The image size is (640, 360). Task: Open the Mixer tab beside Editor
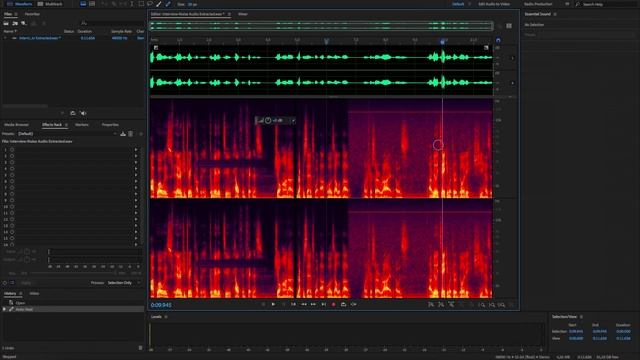[x=243, y=14]
